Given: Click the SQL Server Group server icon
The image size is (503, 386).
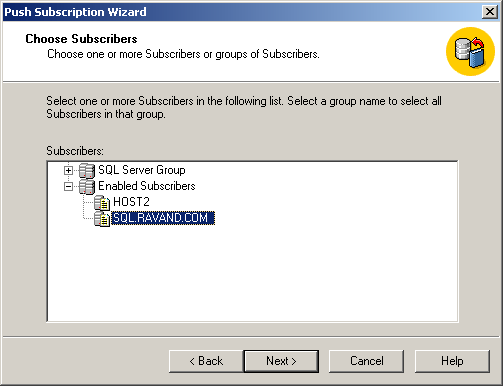Looking at the screenshot, I should pos(87,171).
